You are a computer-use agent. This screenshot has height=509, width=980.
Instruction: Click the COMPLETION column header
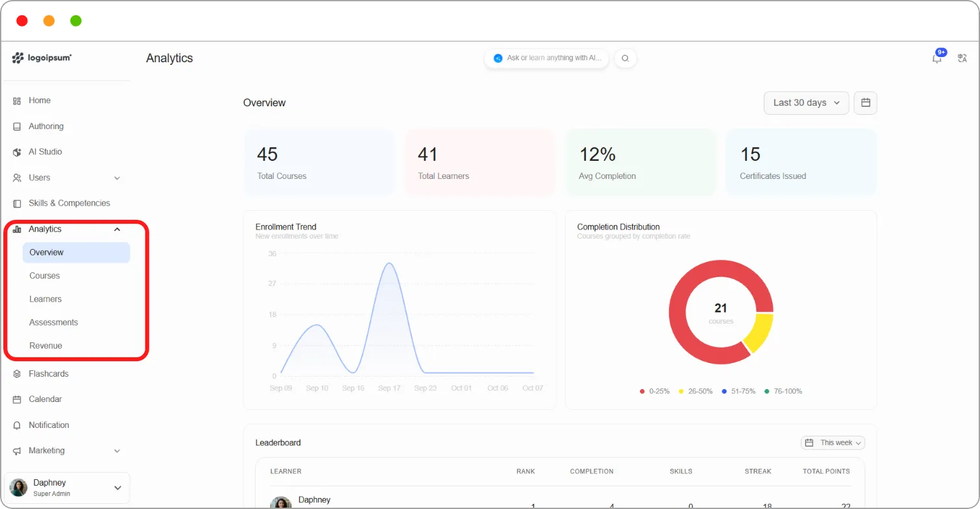click(x=591, y=471)
